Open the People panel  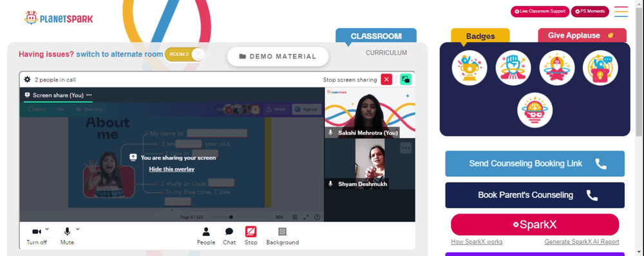206,236
